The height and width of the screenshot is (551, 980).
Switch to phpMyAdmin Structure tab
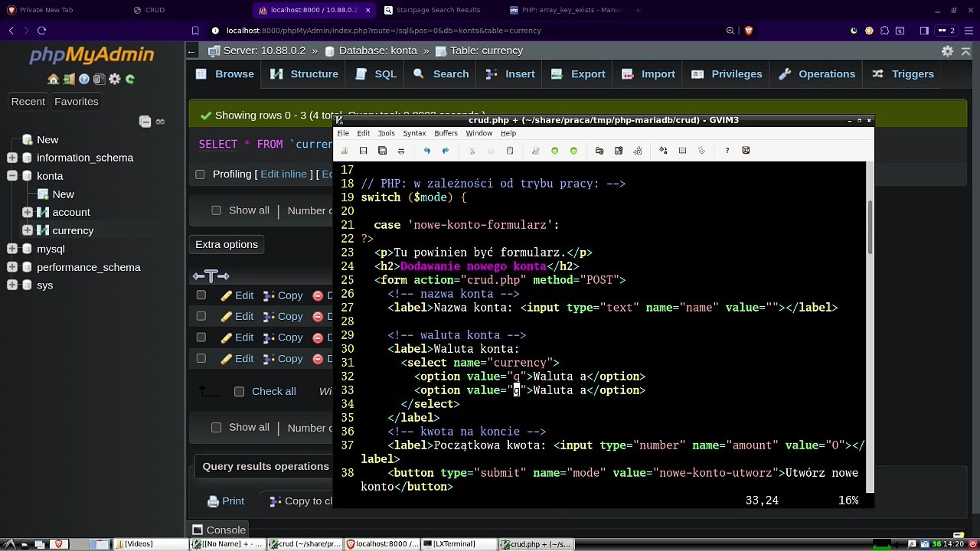[x=304, y=74]
